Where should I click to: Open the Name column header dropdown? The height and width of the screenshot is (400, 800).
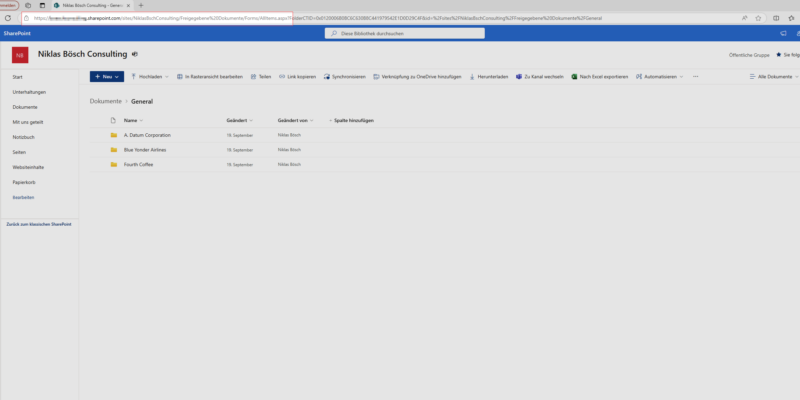point(134,120)
